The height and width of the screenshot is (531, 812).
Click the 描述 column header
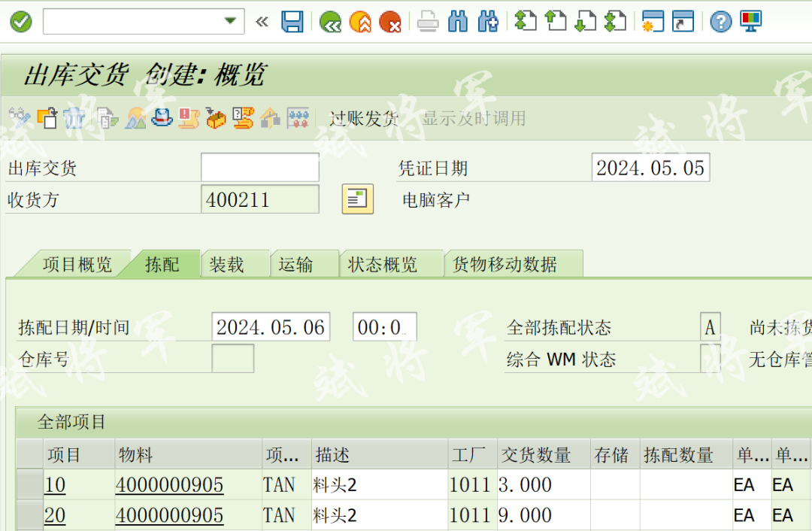[x=380, y=454]
